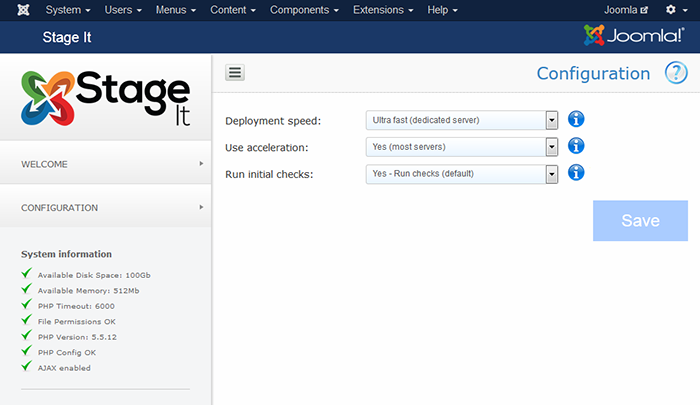Open the WELCOME sidebar item
This screenshot has width=700, height=405.
[x=105, y=163]
